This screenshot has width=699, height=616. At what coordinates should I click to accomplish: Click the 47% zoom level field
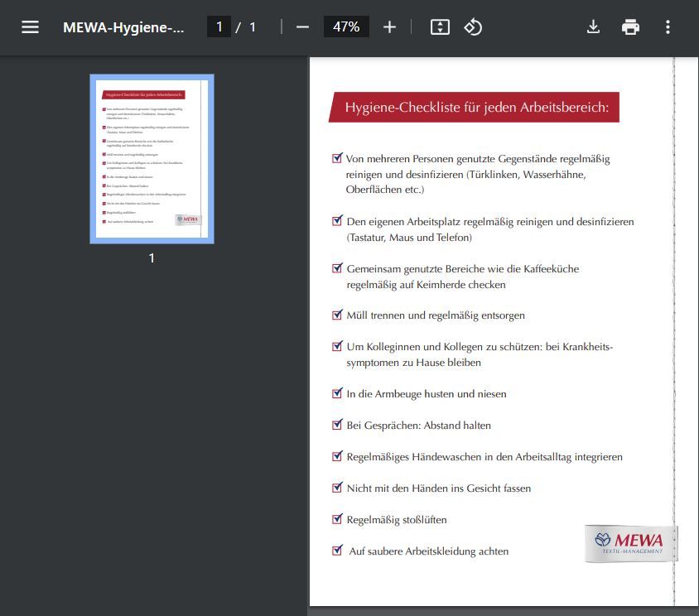(345, 26)
